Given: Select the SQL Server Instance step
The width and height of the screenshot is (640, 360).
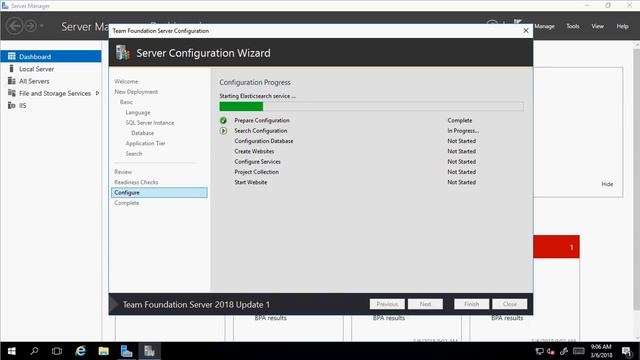Looking at the screenshot, I should tap(150, 122).
